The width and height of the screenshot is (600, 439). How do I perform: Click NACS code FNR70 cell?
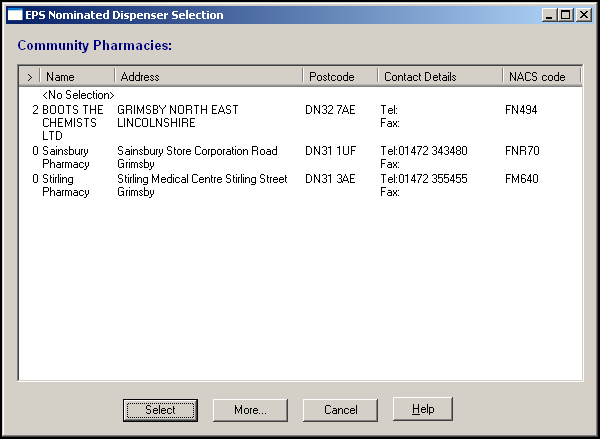point(522,151)
